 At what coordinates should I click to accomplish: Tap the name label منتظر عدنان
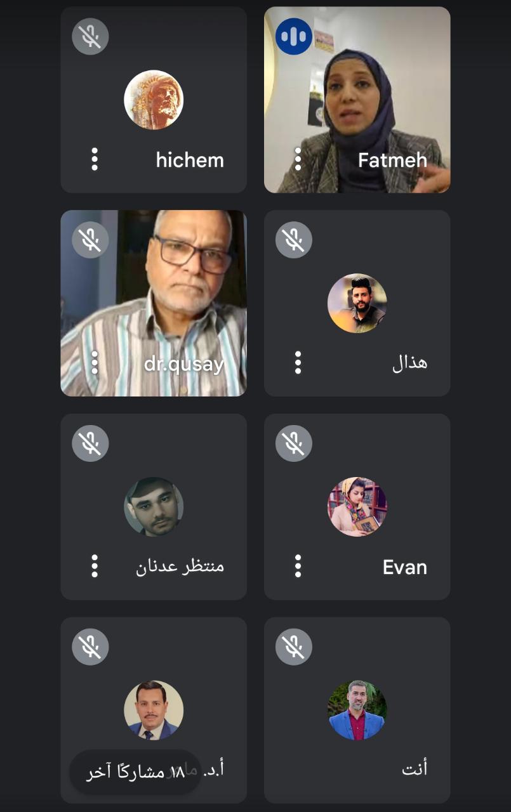coord(180,566)
